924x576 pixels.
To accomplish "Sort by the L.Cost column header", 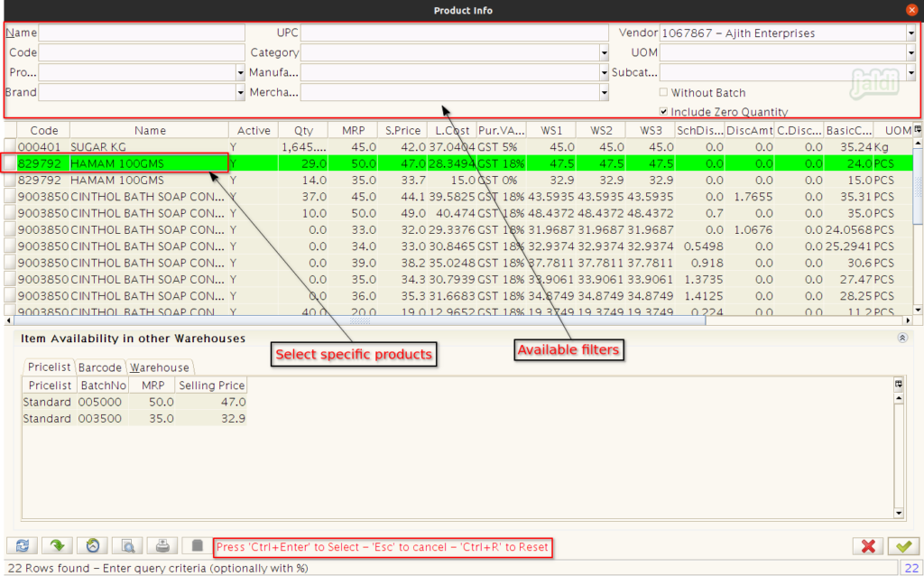I will tap(452, 130).
